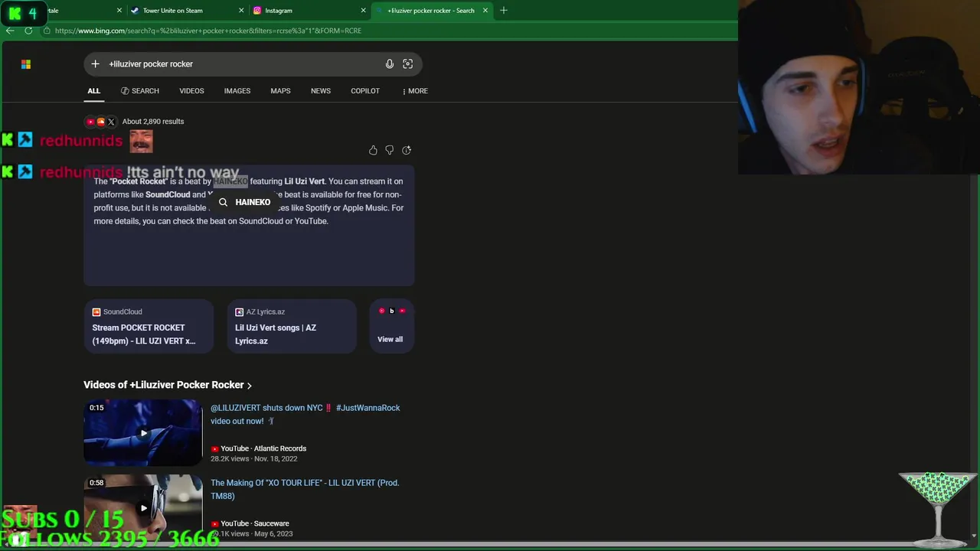Click 'YouTube · Sauceware' text
This screenshot has height=551, width=980.
click(255, 524)
